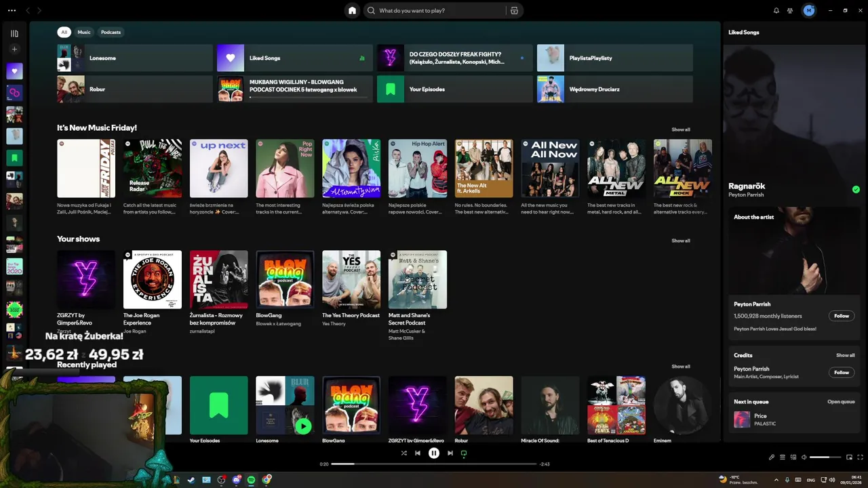
Task: Toggle the queue panel icon
Action: tap(783, 457)
